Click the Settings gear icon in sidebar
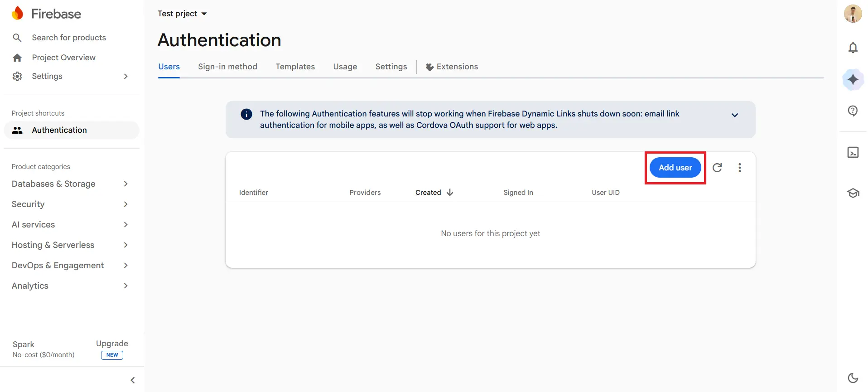868x392 pixels. 17,76
